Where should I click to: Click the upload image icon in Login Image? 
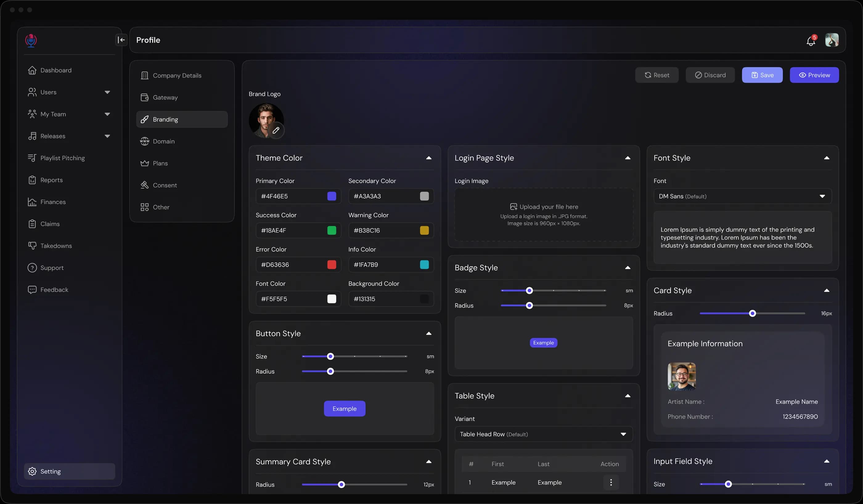(513, 206)
